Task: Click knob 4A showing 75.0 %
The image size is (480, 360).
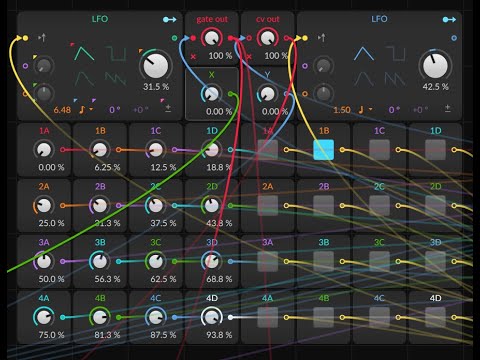Action: (44, 317)
